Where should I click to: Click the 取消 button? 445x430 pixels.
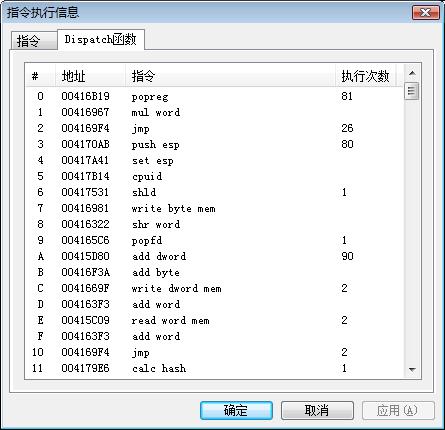[317, 410]
